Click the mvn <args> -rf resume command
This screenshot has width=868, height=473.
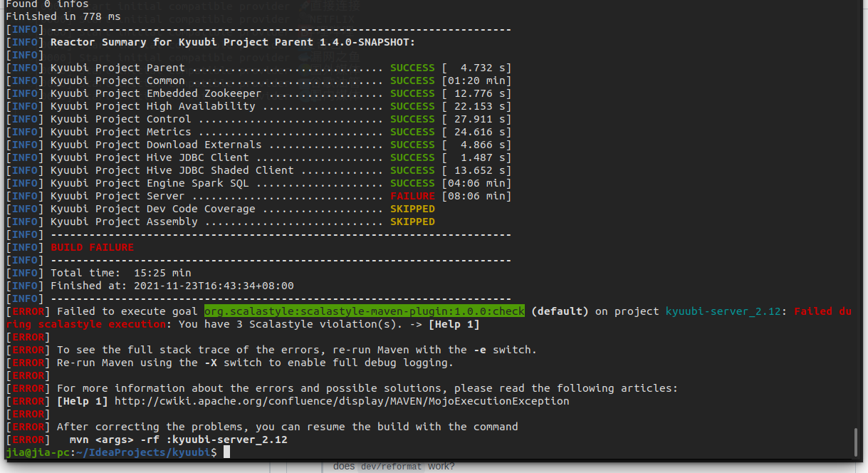click(x=178, y=440)
